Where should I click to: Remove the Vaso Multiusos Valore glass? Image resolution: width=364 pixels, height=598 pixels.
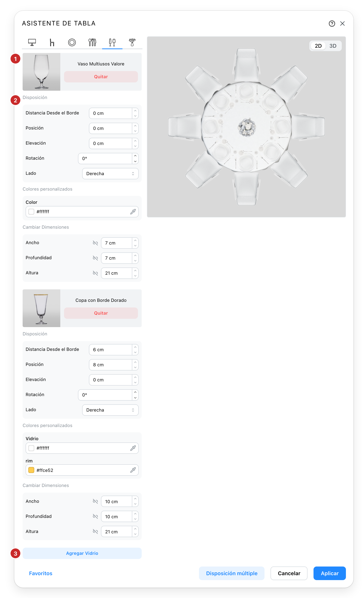(101, 77)
